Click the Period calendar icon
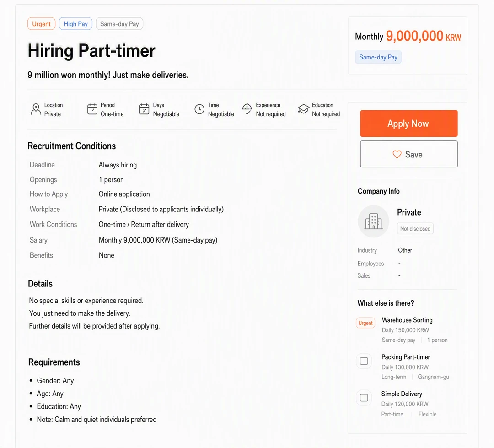The height and width of the screenshot is (448, 494). 92,109
